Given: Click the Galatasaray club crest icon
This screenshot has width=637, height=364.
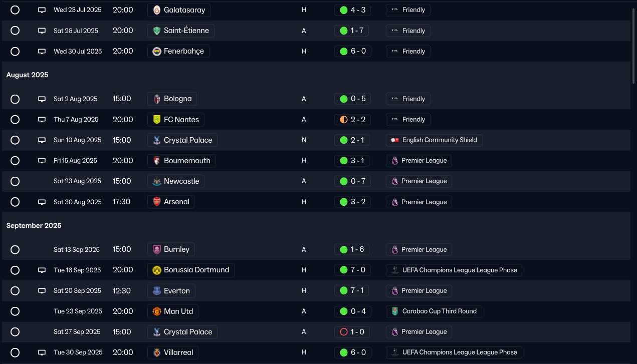Looking at the screenshot, I should click(x=157, y=10).
